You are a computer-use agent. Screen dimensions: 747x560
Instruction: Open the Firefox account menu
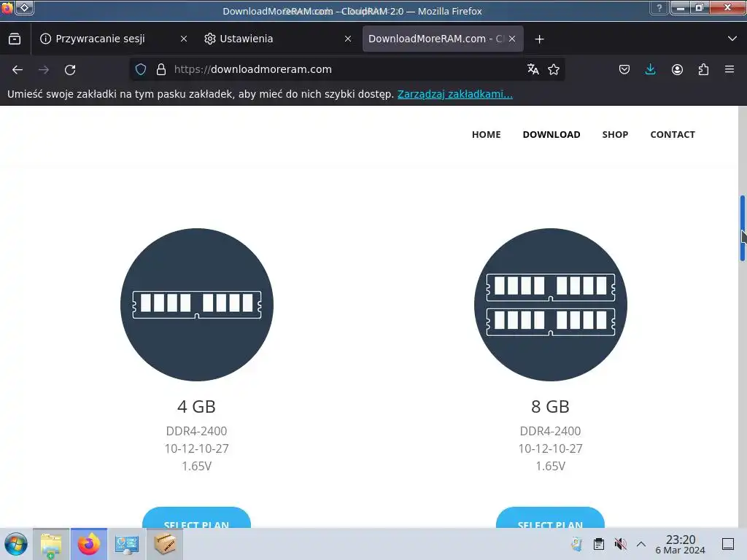pos(677,69)
